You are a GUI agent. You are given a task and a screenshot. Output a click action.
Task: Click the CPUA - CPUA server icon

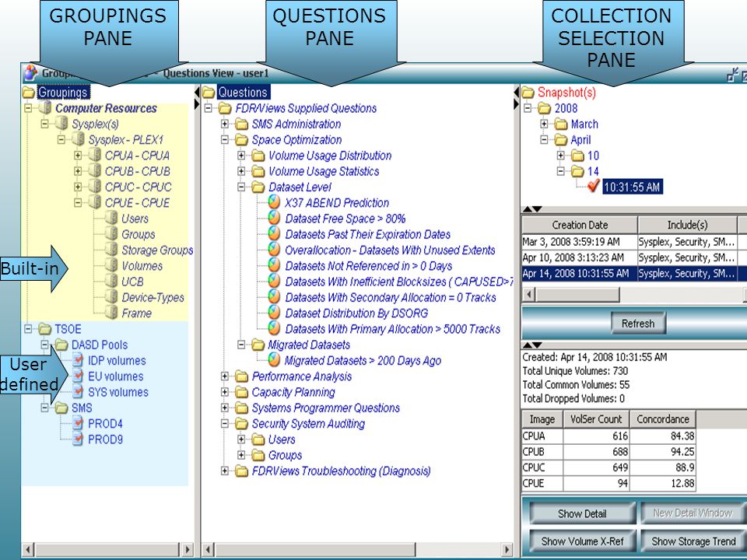pyautogui.click(x=95, y=155)
